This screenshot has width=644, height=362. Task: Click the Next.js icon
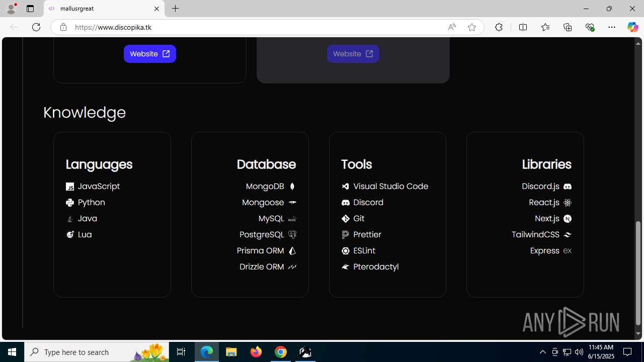coord(568,219)
